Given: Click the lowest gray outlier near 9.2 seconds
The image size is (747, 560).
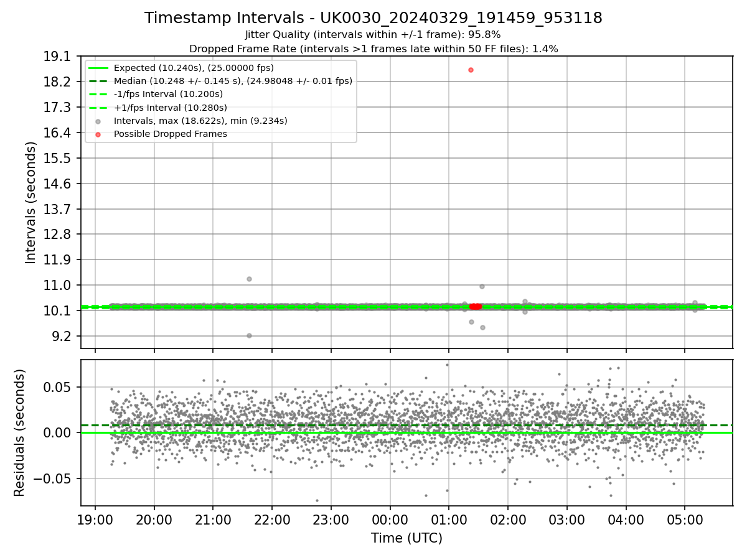Looking at the screenshot, I should [x=249, y=335].
